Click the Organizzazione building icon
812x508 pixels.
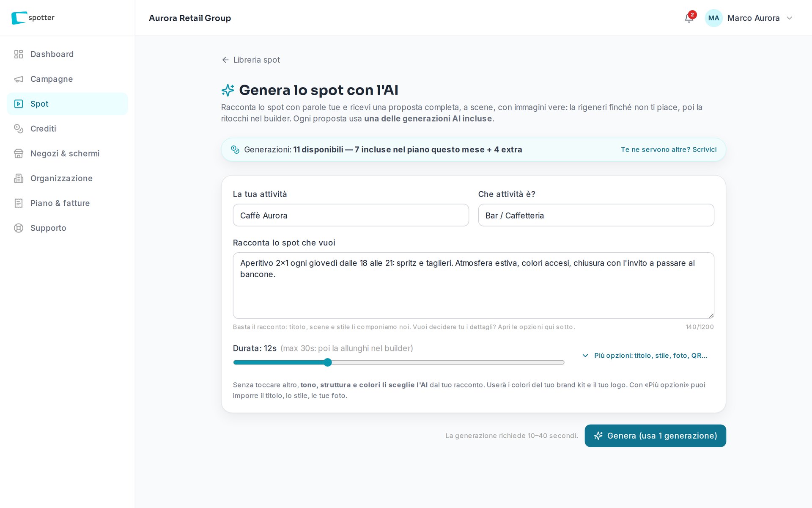pyautogui.click(x=19, y=178)
